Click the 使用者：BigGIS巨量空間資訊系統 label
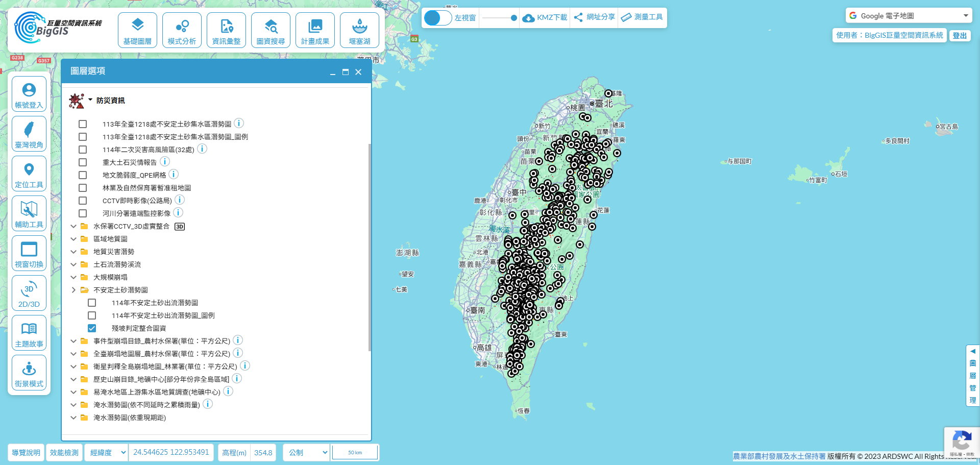980x465 pixels. [x=890, y=35]
